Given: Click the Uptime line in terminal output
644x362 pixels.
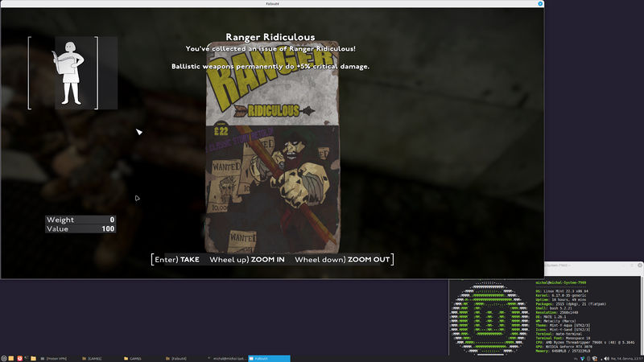Looking at the screenshot, I should tap(560, 299).
